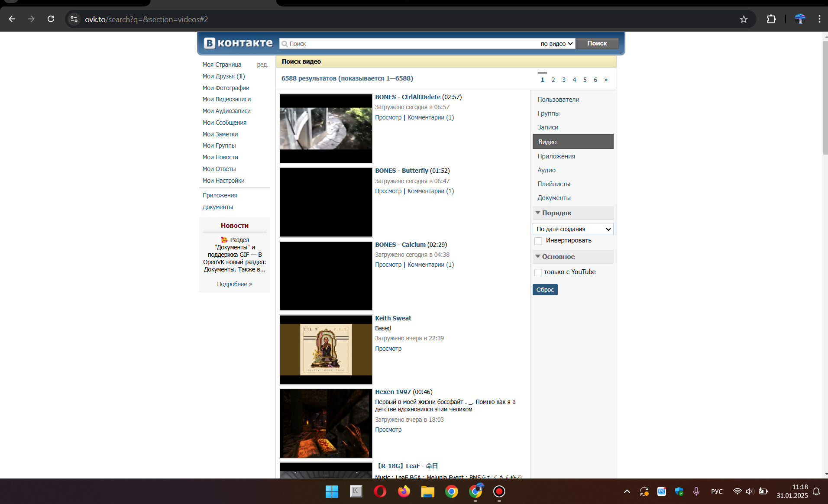The width and height of the screenshot is (828, 504).
Task: Switch search to Пользователи
Action: point(558,100)
